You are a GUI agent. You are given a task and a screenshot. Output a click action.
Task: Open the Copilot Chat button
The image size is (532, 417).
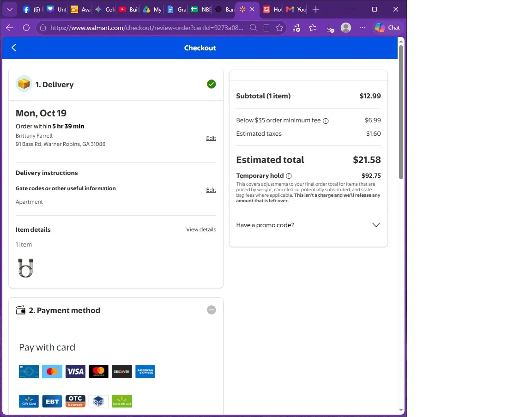[x=387, y=28]
